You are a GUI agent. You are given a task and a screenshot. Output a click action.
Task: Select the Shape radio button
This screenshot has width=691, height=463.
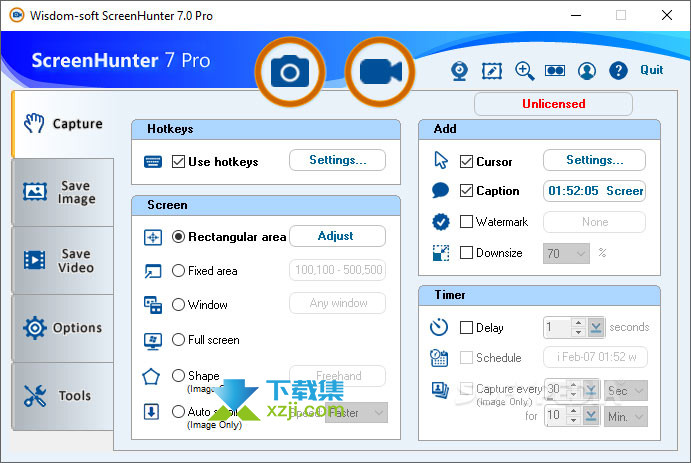tap(178, 375)
